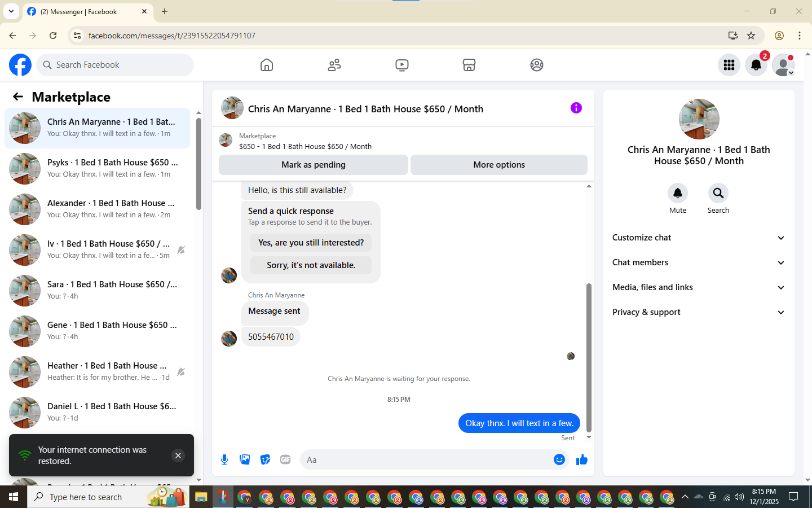Select the Messenger | Facebook browser tab

click(87, 11)
